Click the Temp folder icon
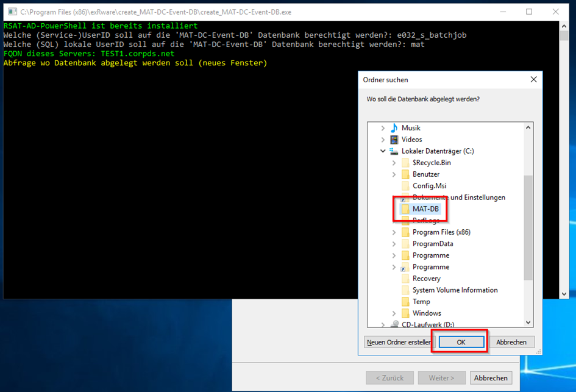This screenshot has width=576, height=392. (405, 302)
